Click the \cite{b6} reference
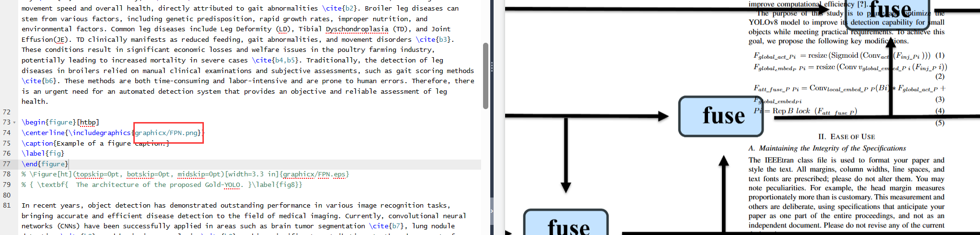 click(x=41, y=81)
